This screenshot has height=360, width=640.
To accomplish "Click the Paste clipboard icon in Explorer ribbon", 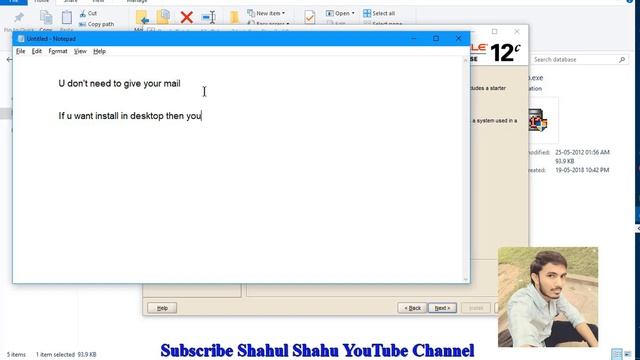I will click(67, 18).
